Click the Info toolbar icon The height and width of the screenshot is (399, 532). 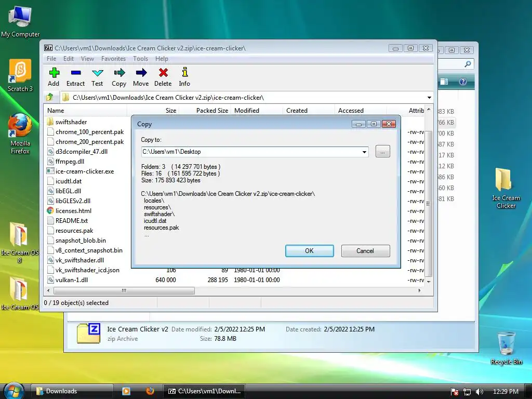click(184, 77)
